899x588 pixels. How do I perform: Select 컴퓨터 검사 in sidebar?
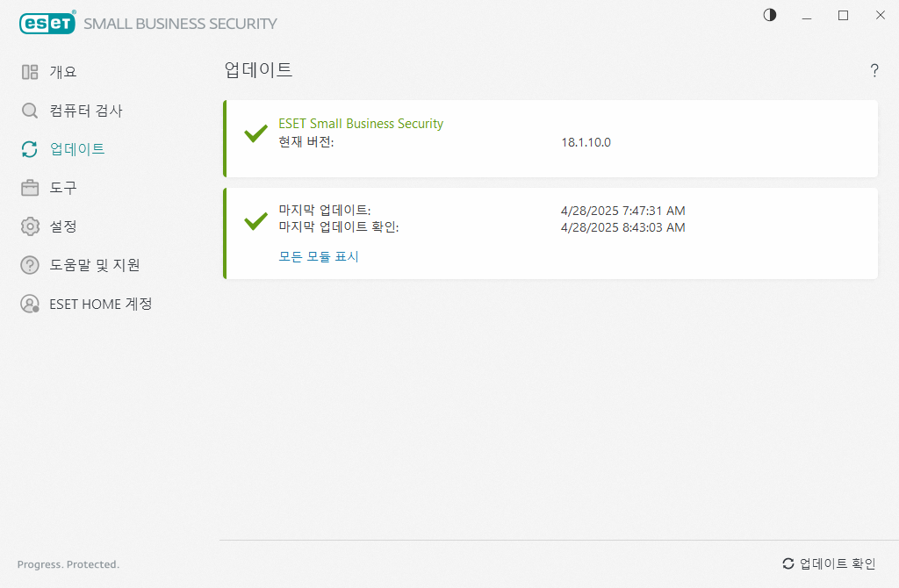(x=86, y=111)
